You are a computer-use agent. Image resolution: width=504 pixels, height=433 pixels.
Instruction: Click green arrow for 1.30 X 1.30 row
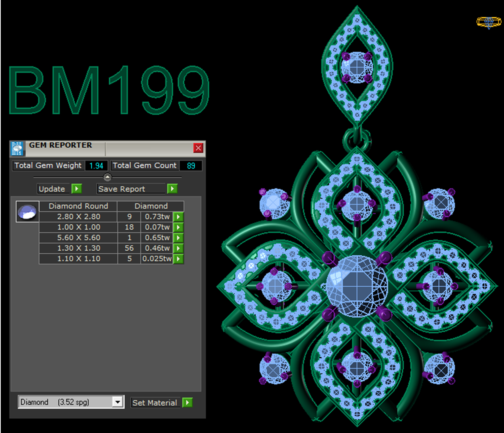(x=178, y=248)
